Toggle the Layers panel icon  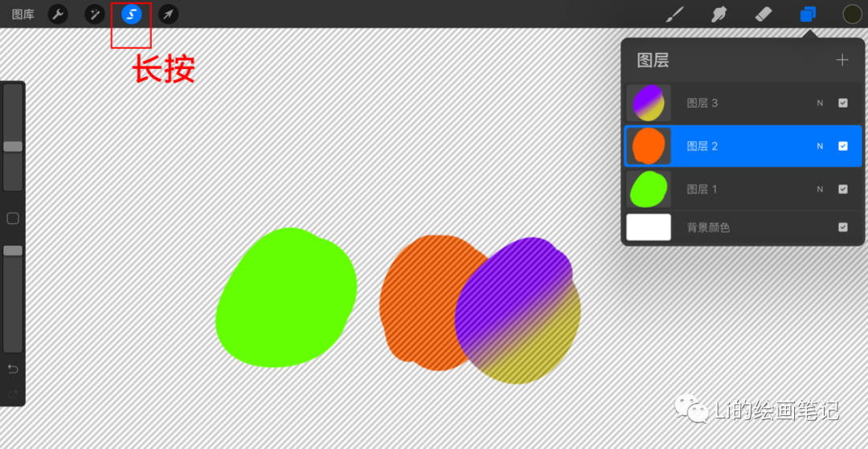coord(808,14)
